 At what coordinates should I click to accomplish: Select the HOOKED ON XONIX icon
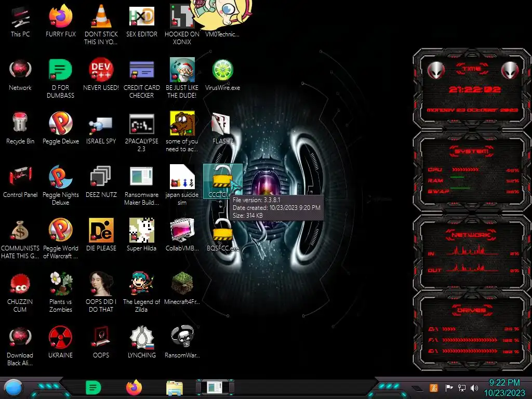[182, 24]
